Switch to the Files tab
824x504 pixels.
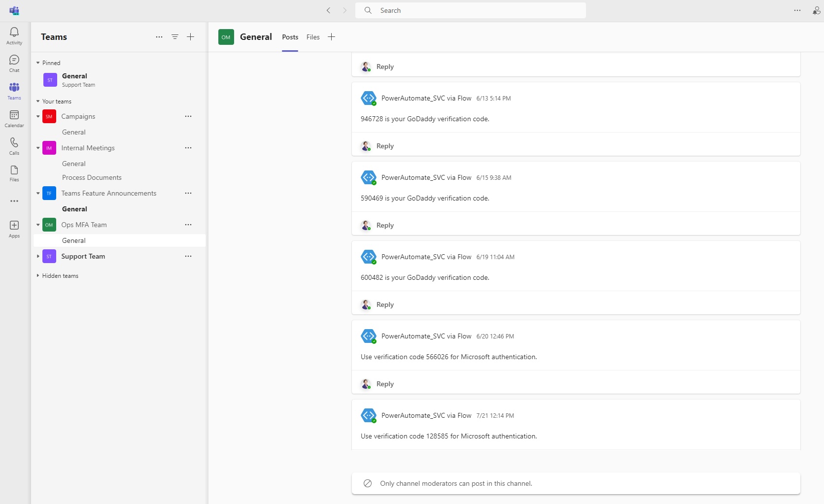pos(313,37)
